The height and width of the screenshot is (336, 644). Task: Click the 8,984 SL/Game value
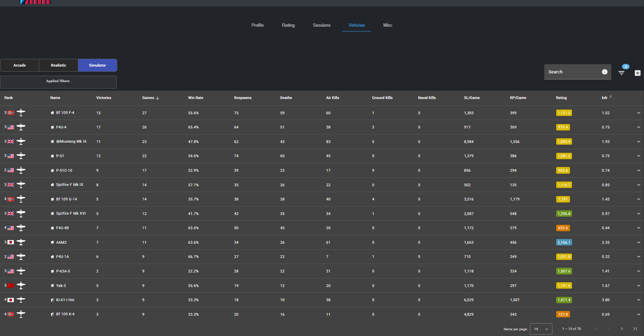pos(469,142)
